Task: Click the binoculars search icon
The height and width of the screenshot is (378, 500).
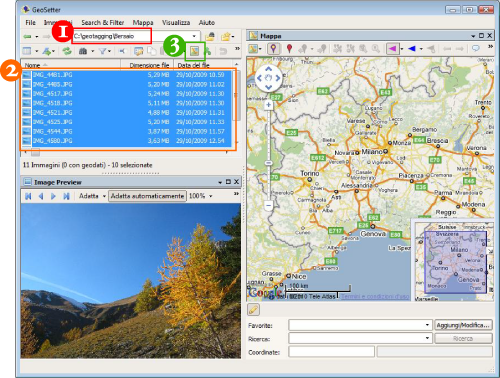Action: click(83, 51)
